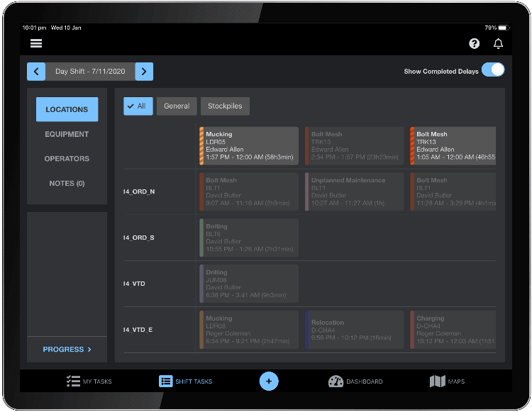This screenshot has height=412, width=532.
Task: Open Bolt Mesh BLT1 9:07 AM task
Action: [x=249, y=192]
